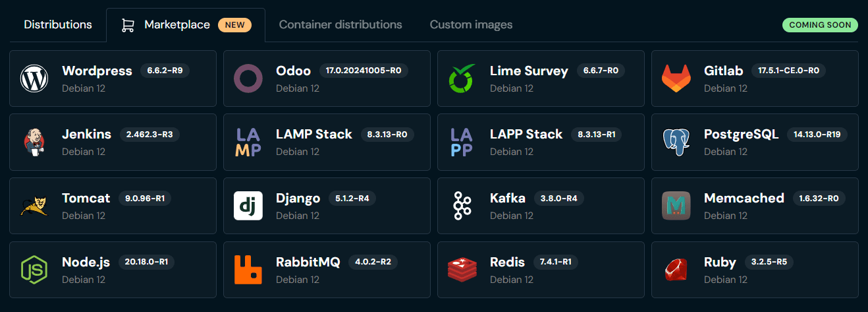Image resolution: width=868 pixels, height=312 pixels.
Task: Choose the Tomcat title text
Action: coord(86,198)
